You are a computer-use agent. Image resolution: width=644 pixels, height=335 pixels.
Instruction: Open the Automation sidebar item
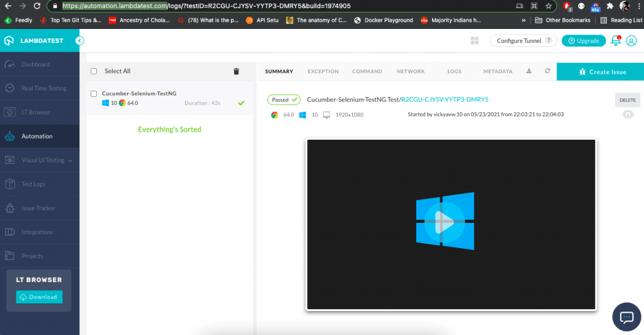click(x=37, y=136)
